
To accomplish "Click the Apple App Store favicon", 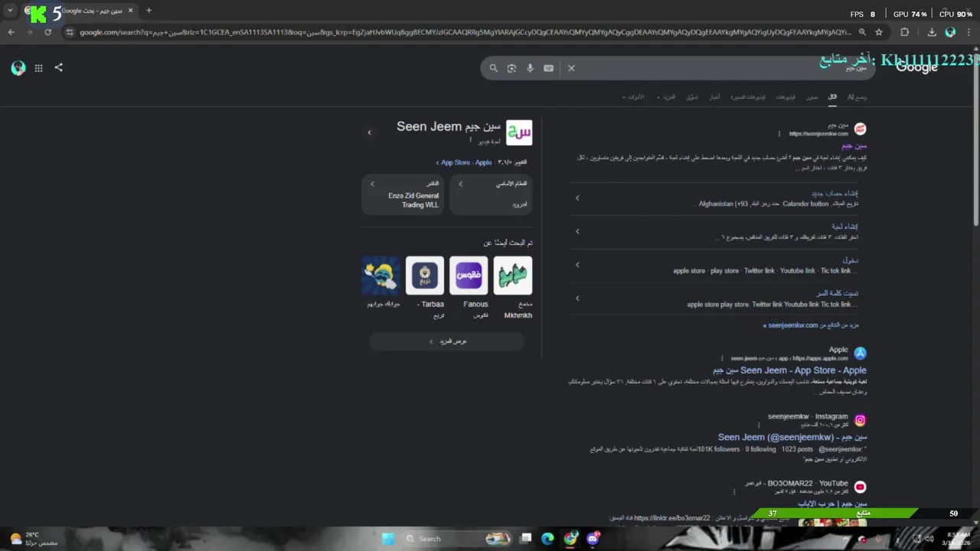I will pos(860,353).
